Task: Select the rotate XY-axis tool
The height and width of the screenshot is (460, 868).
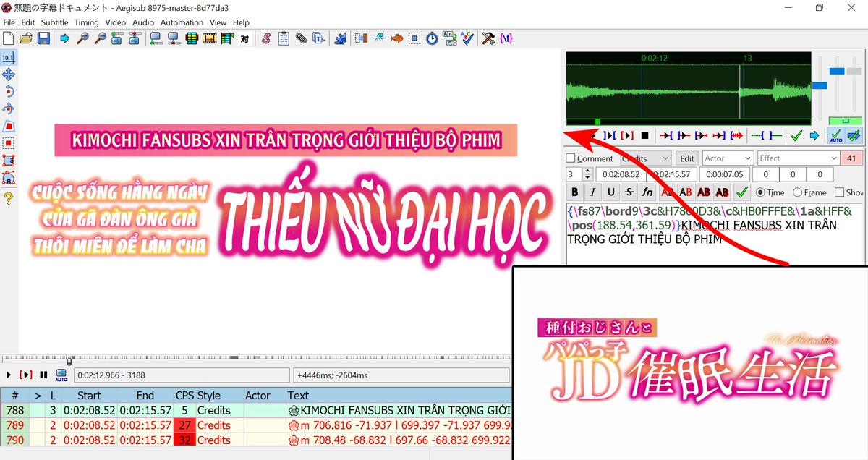Action: tap(9, 108)
